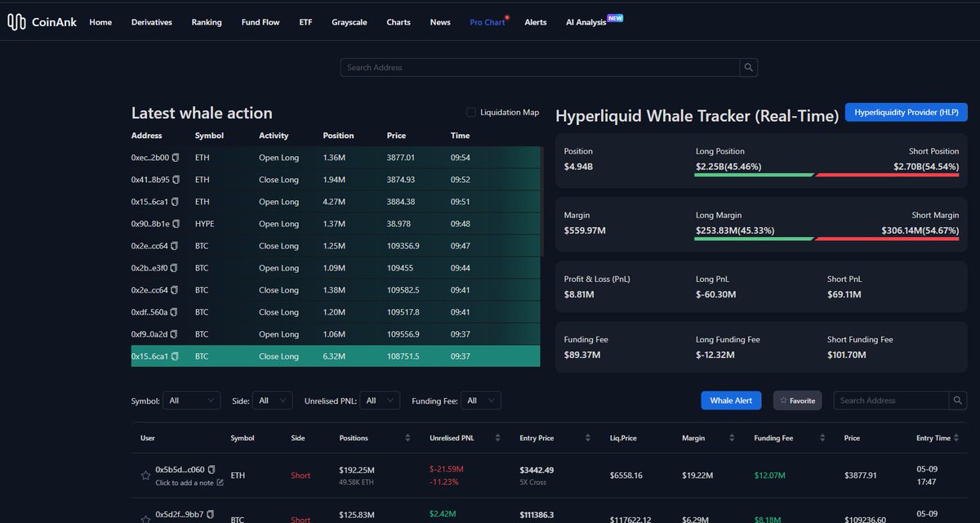
Task: Focus the lower Search Address field
Action: coord(891,400)
